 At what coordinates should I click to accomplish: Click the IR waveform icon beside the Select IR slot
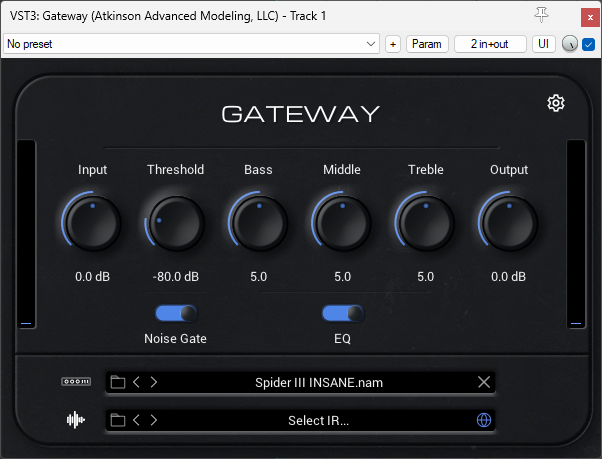(76, 419)
